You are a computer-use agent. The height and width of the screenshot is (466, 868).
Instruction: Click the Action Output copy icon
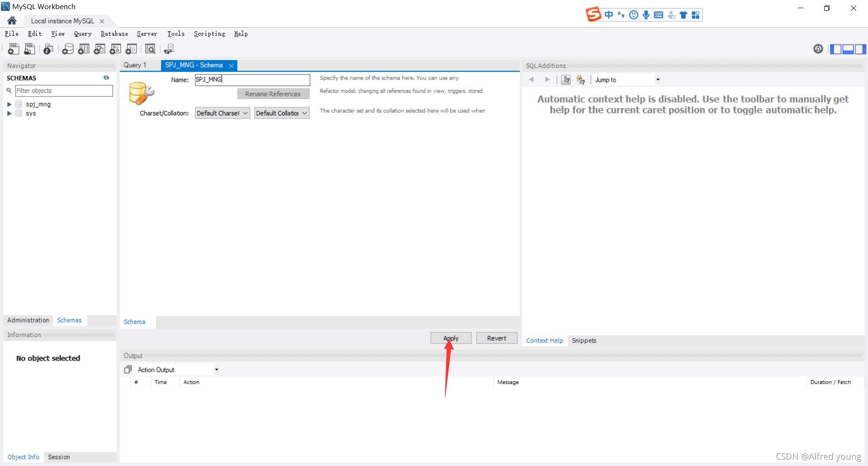[x=128, y=370]
